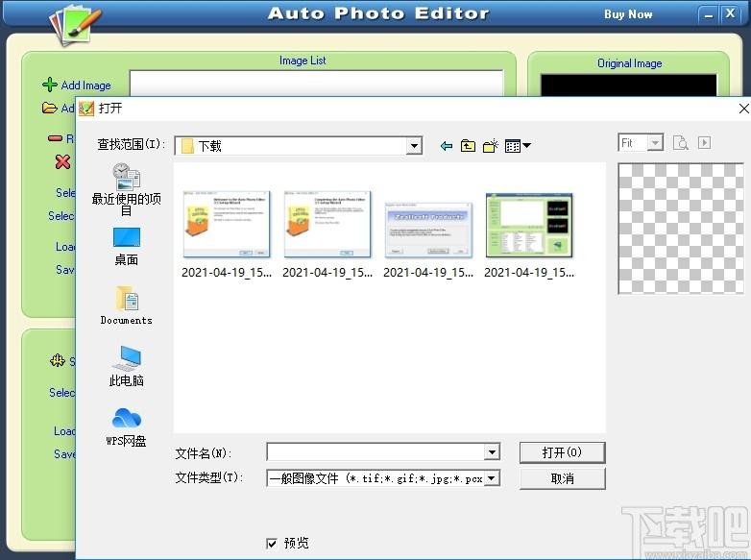Click the folder icon for adding a folder
The image size is (751, 560).
coord(49,108)
